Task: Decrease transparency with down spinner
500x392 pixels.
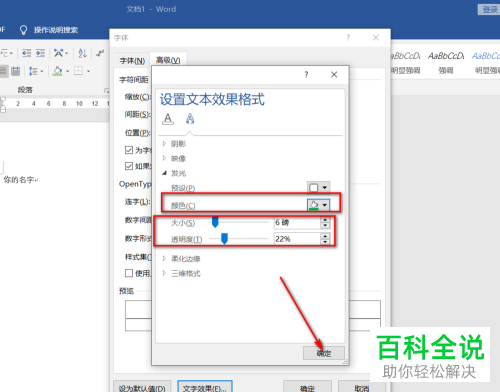Action: tap(325, 242)
